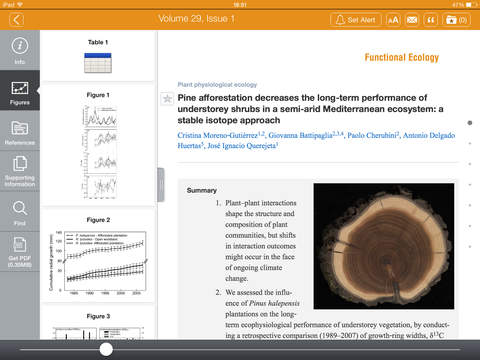Open the text size aA options

(x=393, y=20)
